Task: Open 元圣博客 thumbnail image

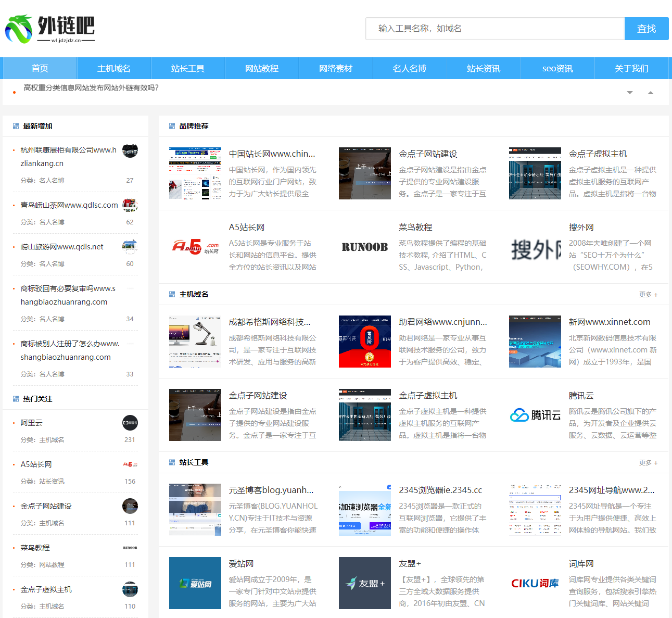Action: point(195,510)
